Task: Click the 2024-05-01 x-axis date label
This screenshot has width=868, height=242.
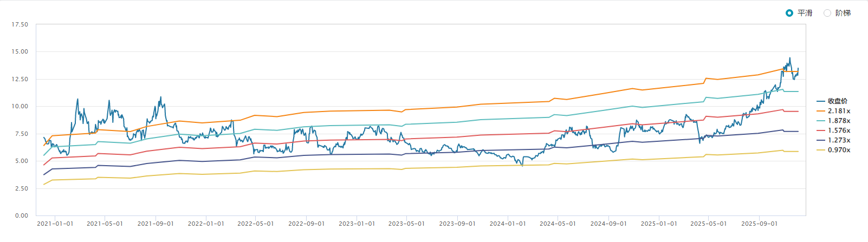Action: pyautogui.click(x=558, y=224)
